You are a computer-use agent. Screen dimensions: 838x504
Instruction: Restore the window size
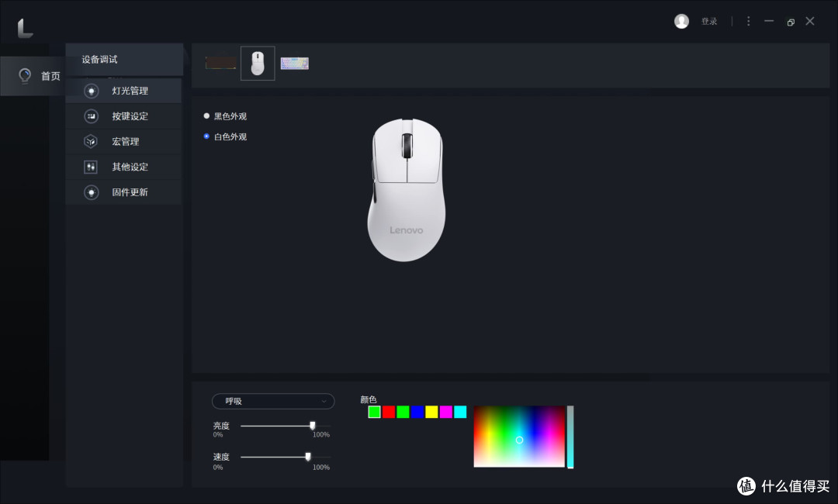click(x=791, y=22)
